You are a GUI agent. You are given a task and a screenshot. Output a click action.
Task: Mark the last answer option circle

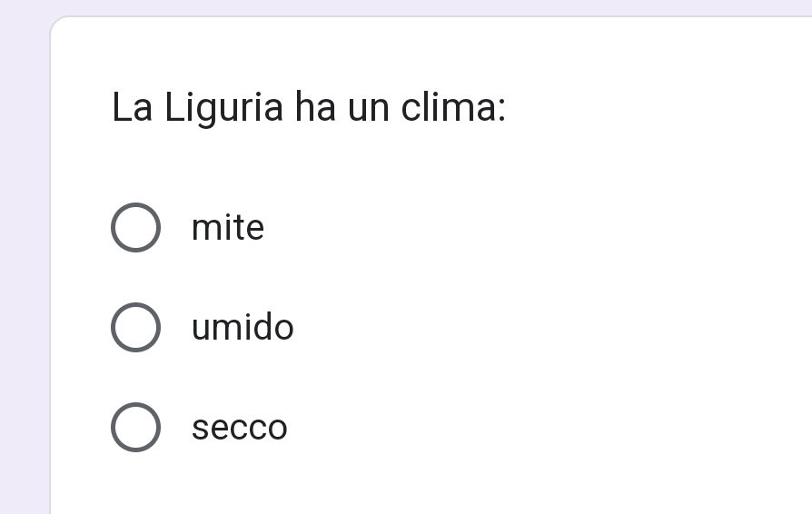[x=136, y=427]
